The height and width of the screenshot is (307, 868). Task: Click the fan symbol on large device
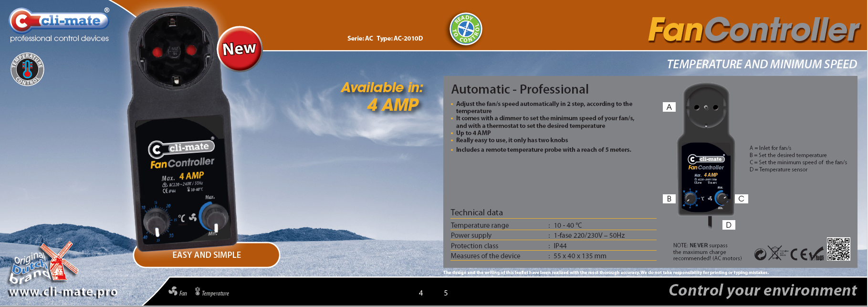tap(193, 218)
